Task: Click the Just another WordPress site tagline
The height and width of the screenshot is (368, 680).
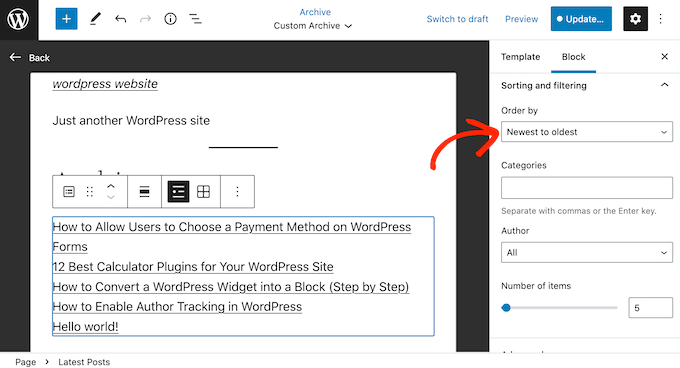Action: click(131, 120)
